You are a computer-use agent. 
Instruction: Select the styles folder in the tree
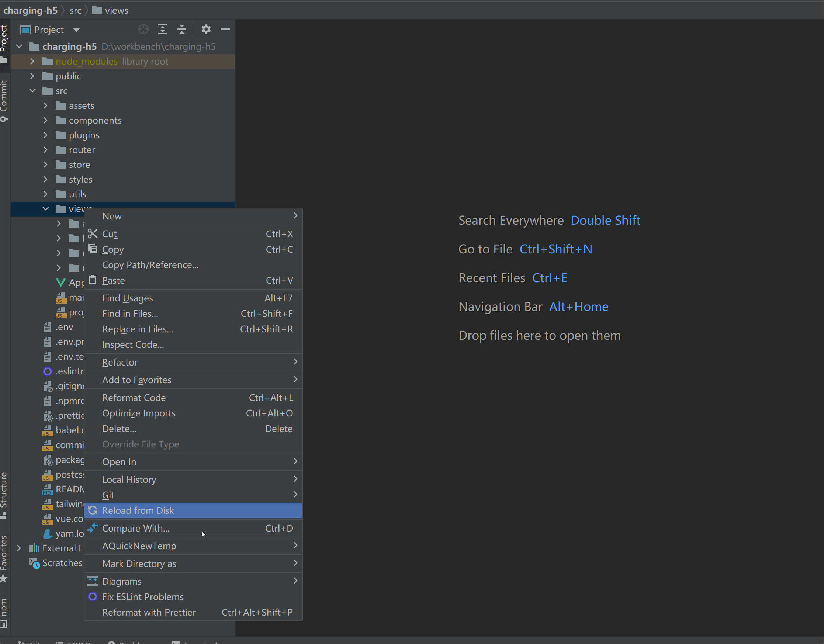(80, 179)
